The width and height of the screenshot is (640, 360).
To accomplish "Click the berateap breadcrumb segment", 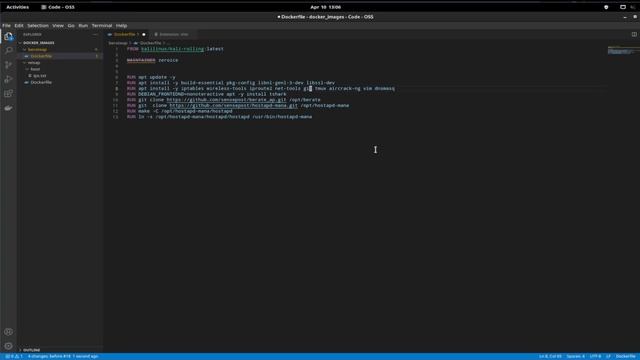I will (118, 43).
